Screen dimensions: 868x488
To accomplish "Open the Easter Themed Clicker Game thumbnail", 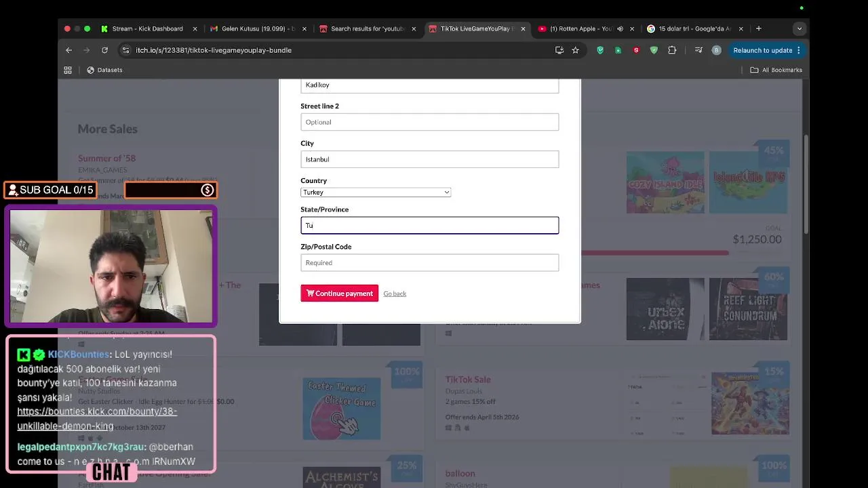I will pyautogui.click(x=341, y=409).
